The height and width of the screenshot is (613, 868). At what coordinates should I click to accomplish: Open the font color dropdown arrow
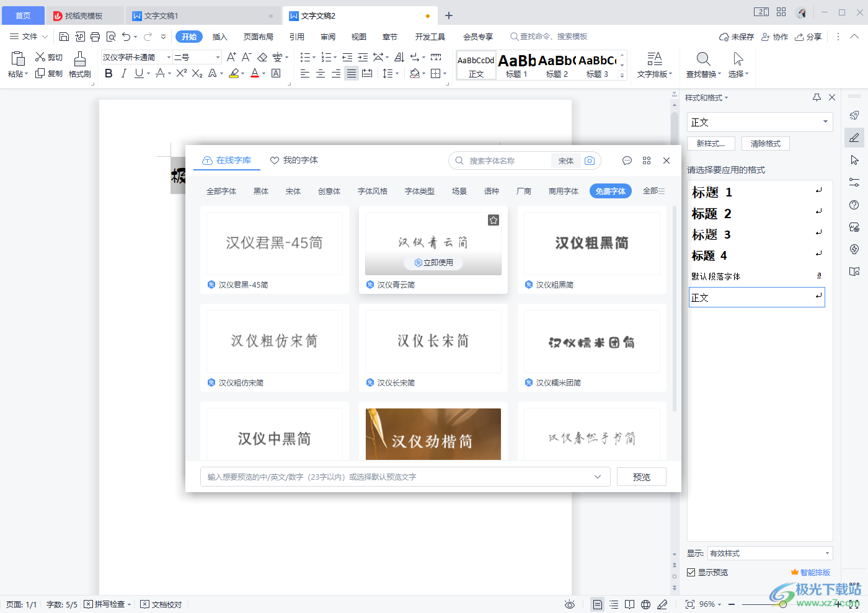(x=264, y=74)
